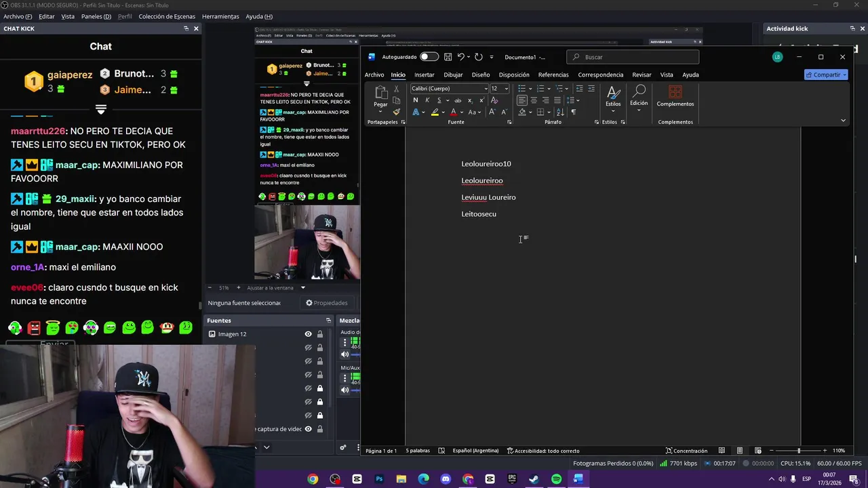Click the center alignment icon
The width and height of the screenshot is (868, 488).
[534, 100]
